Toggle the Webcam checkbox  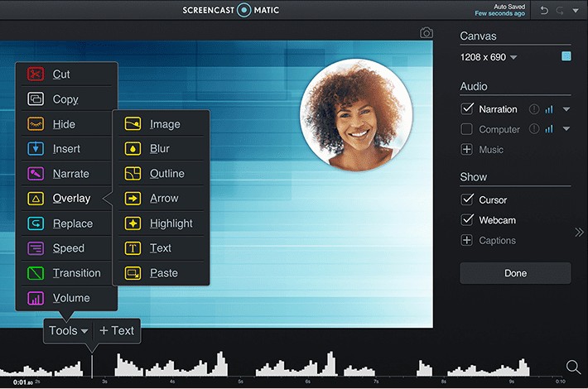467,219
